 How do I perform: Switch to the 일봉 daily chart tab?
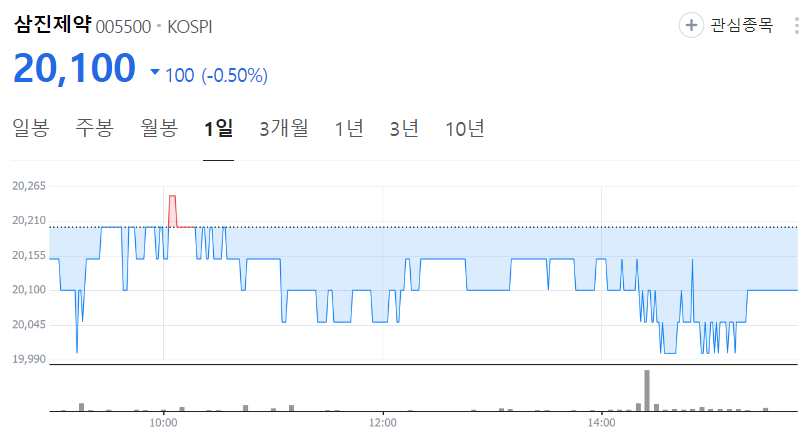30,128
